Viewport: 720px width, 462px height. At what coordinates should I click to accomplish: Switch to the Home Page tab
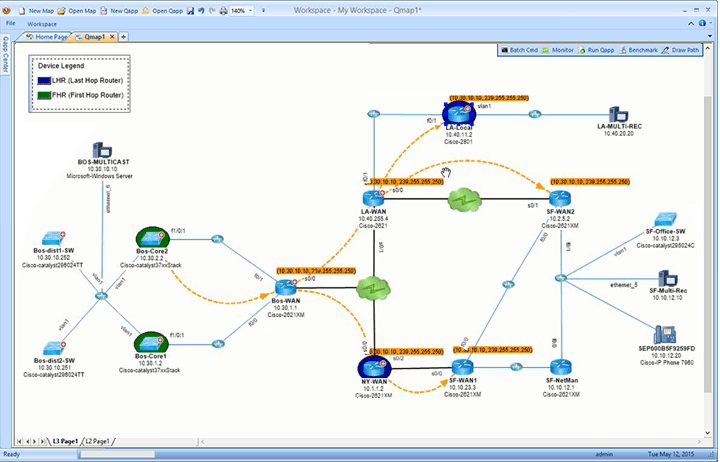point(46,36)
